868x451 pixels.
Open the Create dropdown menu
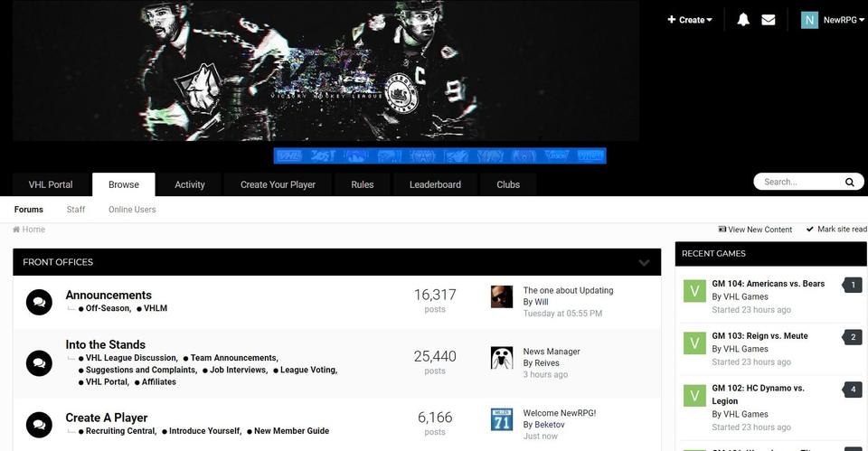690,20
